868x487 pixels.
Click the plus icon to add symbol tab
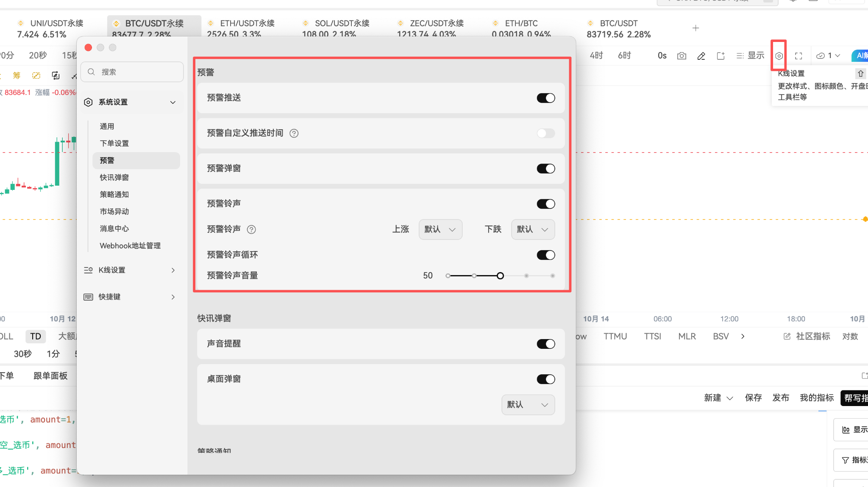coord(696,28)
